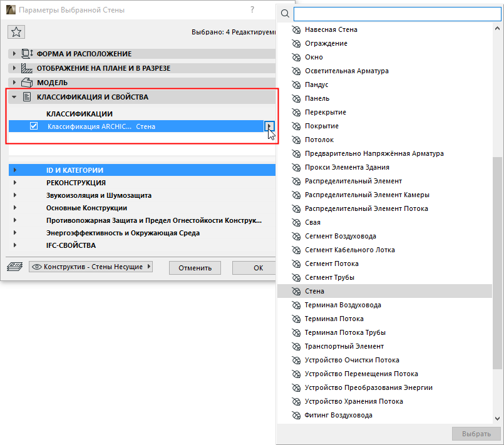Click the icon beside Навесная Стена
Viewport: 504px width, 445px height.
(296, 29)
